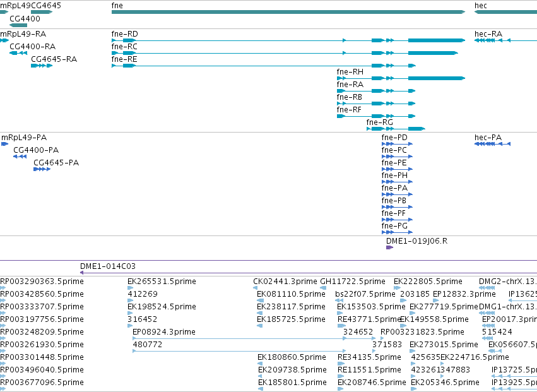Click the fne-RB transcript label
This screenshot has height=392, width=537.
[350, 97]
